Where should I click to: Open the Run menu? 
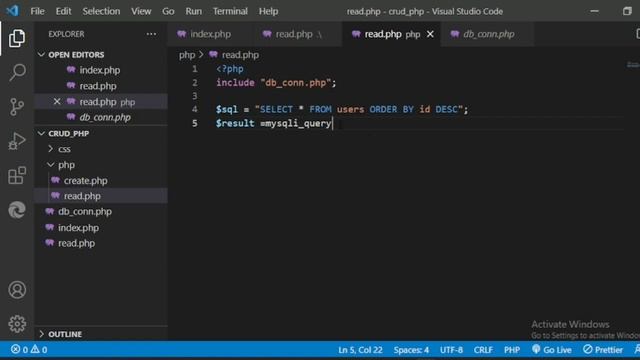(x=193, y=11)
